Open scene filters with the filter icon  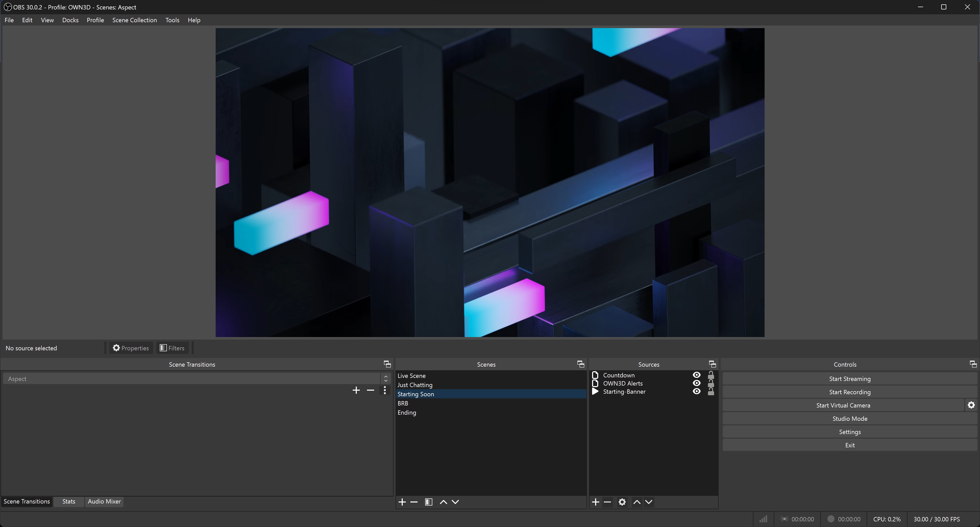click(x=429, y=502)
